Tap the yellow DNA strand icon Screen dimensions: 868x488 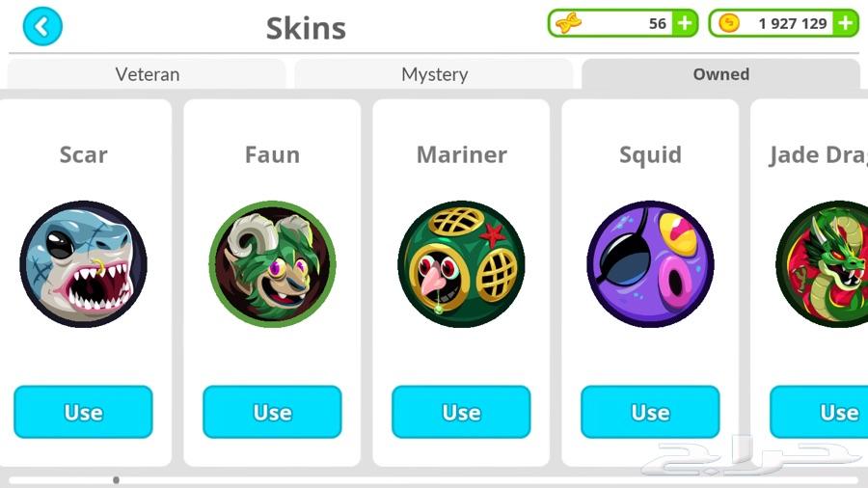coord(568,23)
